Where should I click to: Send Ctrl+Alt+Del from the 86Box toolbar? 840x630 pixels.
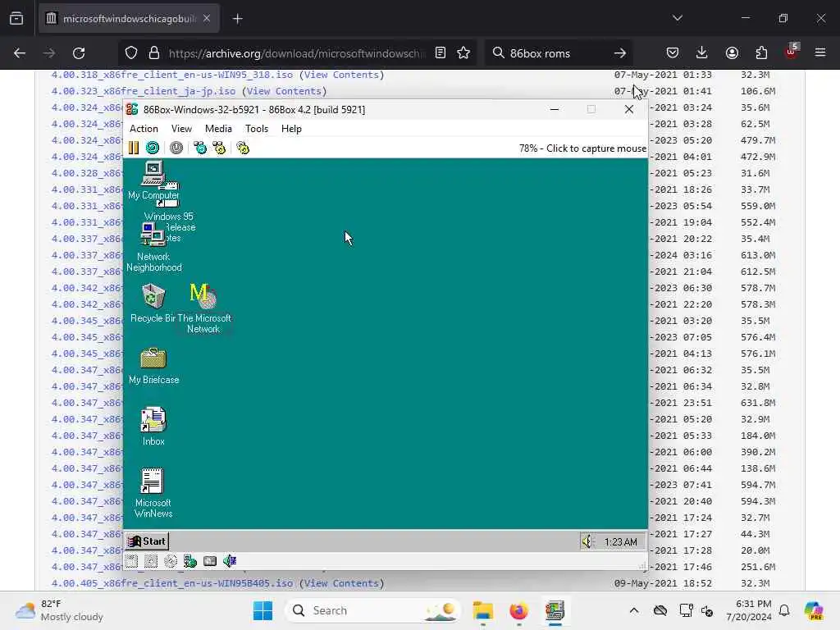(x=200, y=148)
